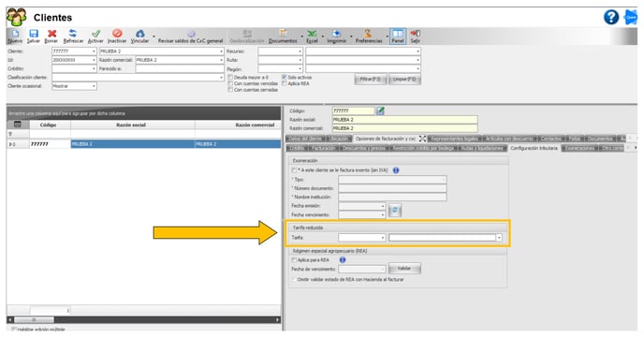
Task: Open the Tarifa code dropdown
Action: click(383, 238)
